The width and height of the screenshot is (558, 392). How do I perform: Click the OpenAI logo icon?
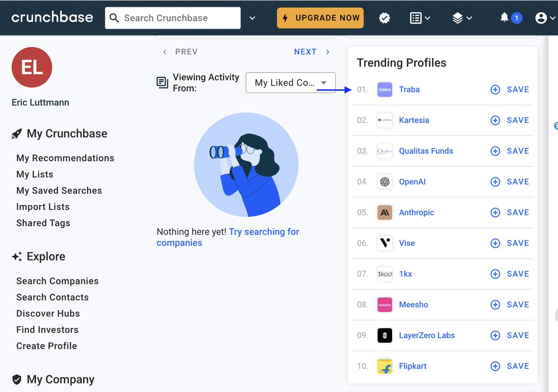(x=385, y=181)
